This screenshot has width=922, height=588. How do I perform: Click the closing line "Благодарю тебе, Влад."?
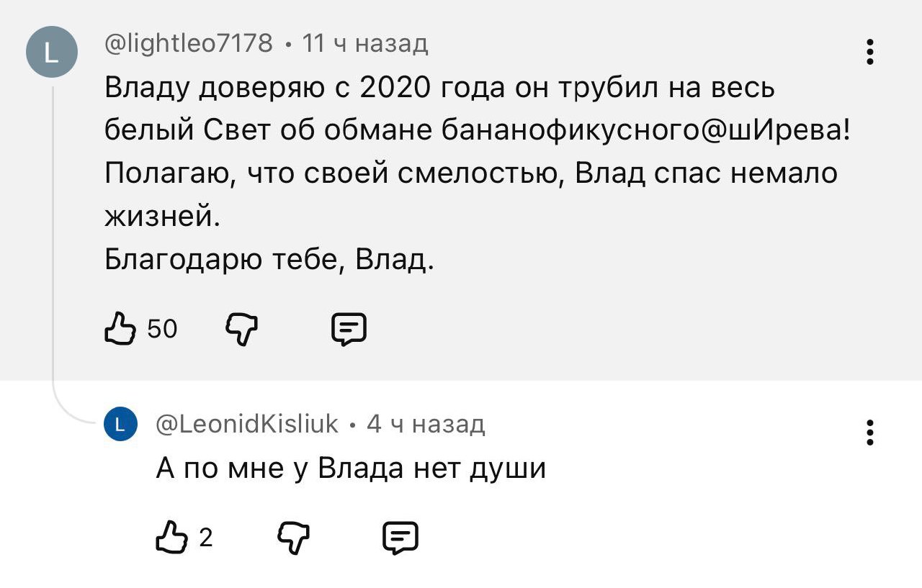click(269, 258)
